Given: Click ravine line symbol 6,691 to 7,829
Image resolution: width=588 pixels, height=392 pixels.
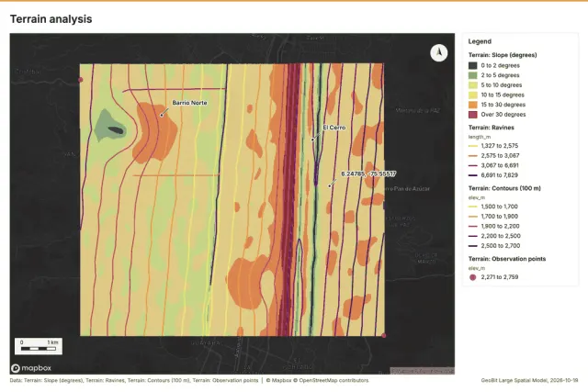Looking at the screenshot, I should point(473,175).
